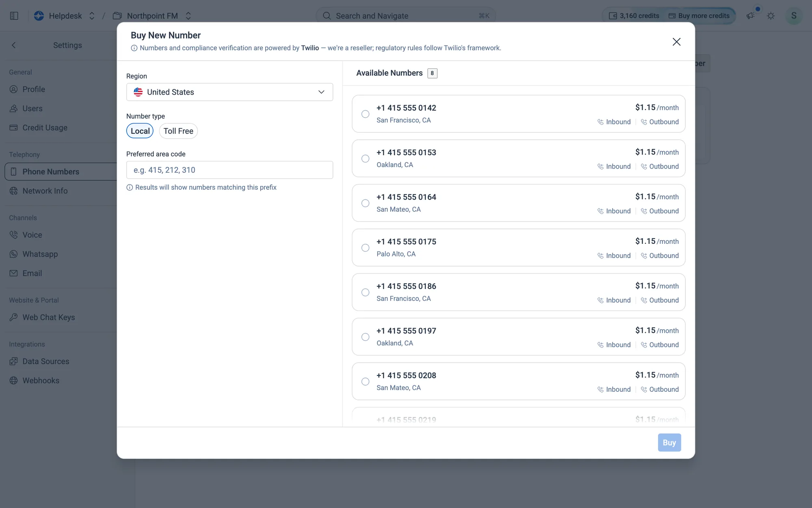Close the Buy New Number dialog

tap(676, 42)
